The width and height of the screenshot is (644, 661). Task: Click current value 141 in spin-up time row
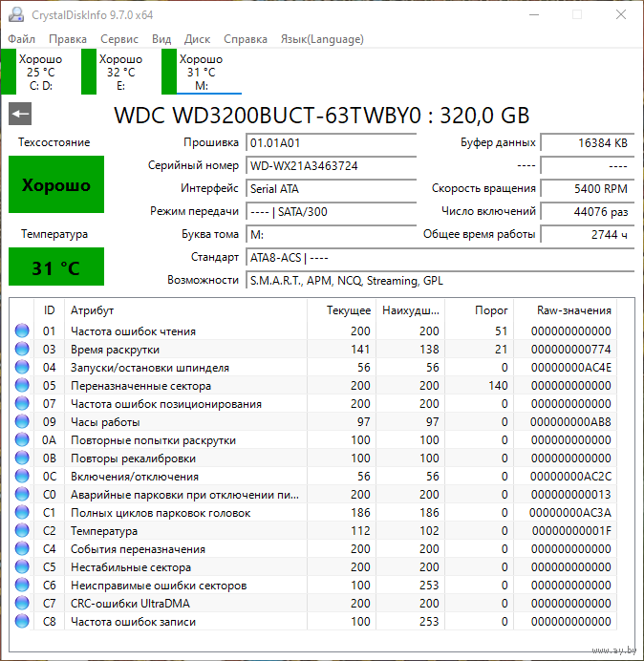tap(360, 350)
